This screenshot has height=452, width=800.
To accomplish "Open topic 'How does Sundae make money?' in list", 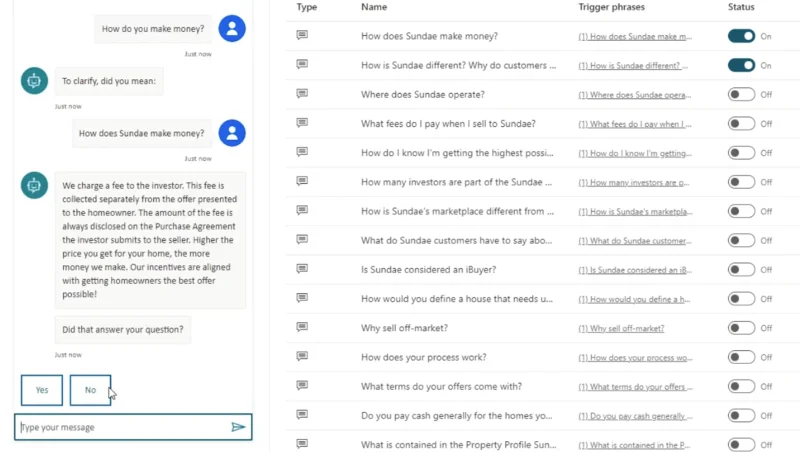I will 430,36.
